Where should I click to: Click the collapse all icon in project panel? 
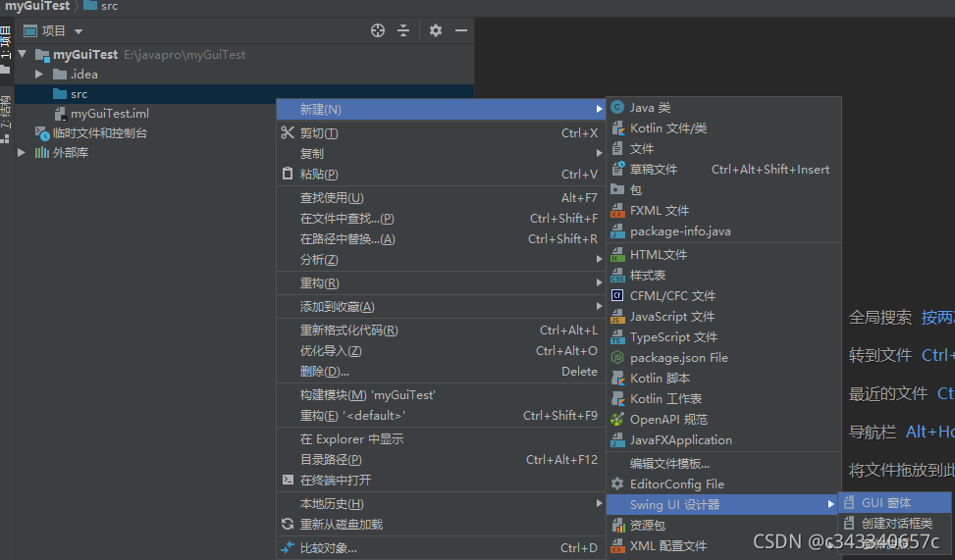click(x=403, y=30)
